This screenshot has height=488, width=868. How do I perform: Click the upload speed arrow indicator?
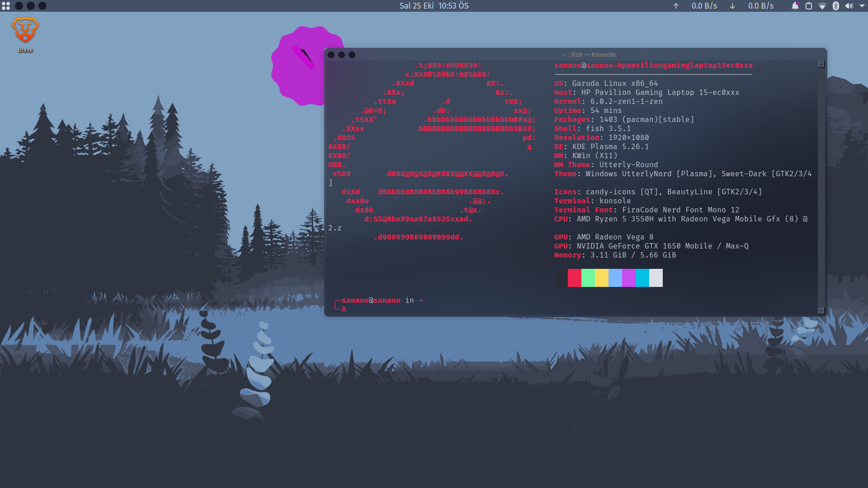click(676, 6)
